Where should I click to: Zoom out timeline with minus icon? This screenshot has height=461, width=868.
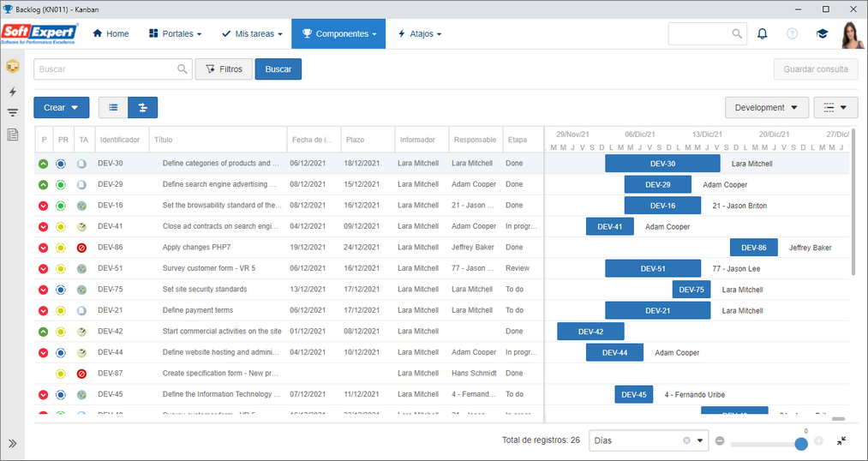click(x=720, y=441)
